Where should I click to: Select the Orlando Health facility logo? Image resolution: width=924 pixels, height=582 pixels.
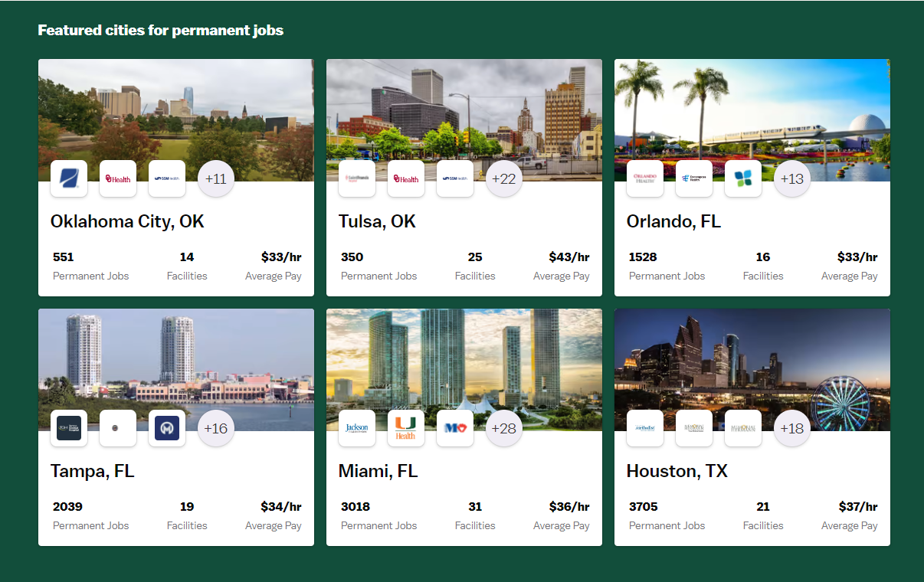coord(645,178)
